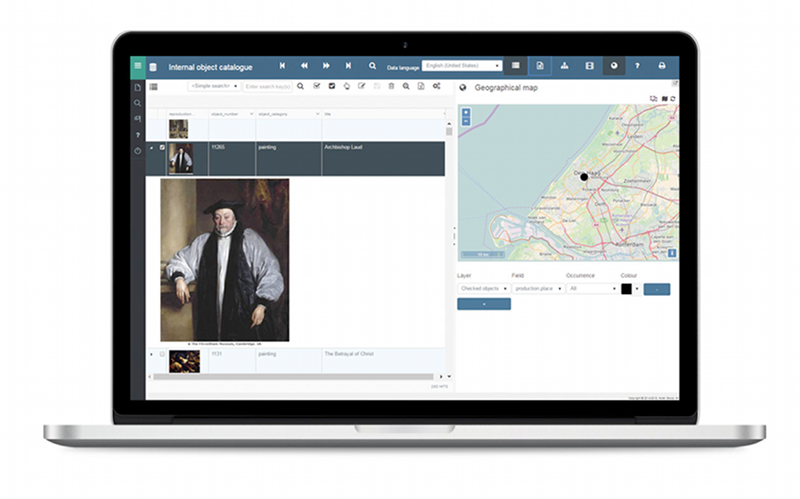Click the export document icon in toolbar

421,86
